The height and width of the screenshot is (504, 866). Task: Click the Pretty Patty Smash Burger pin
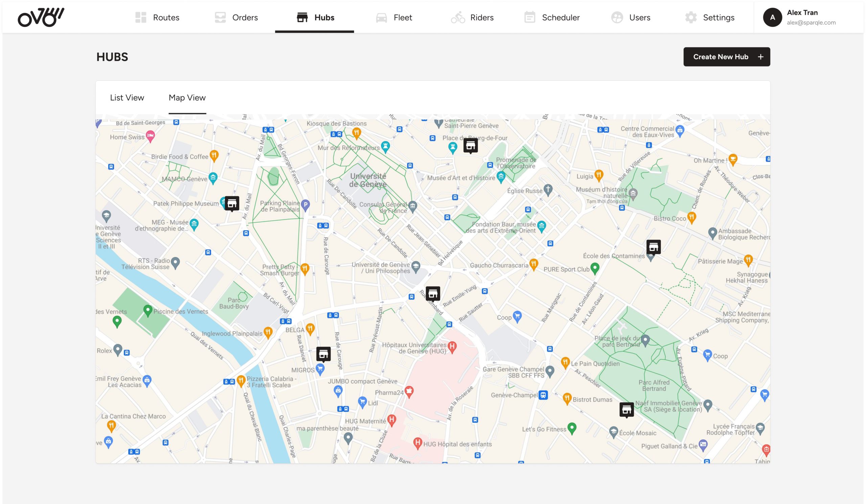pos(305,269)
